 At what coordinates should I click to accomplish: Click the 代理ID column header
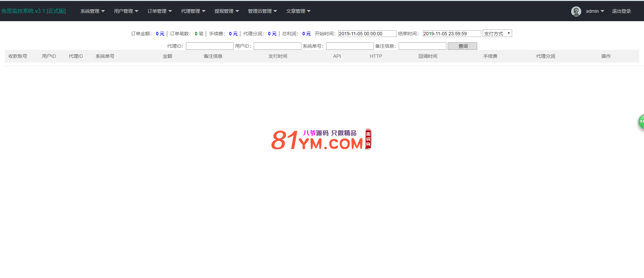pos(76,56)
